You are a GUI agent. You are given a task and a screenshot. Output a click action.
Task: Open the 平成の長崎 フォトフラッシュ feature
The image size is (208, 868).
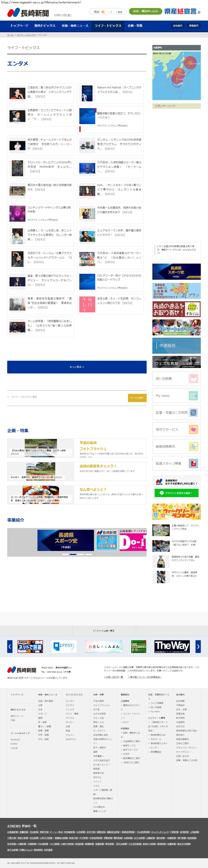click(x=77, y=448)
